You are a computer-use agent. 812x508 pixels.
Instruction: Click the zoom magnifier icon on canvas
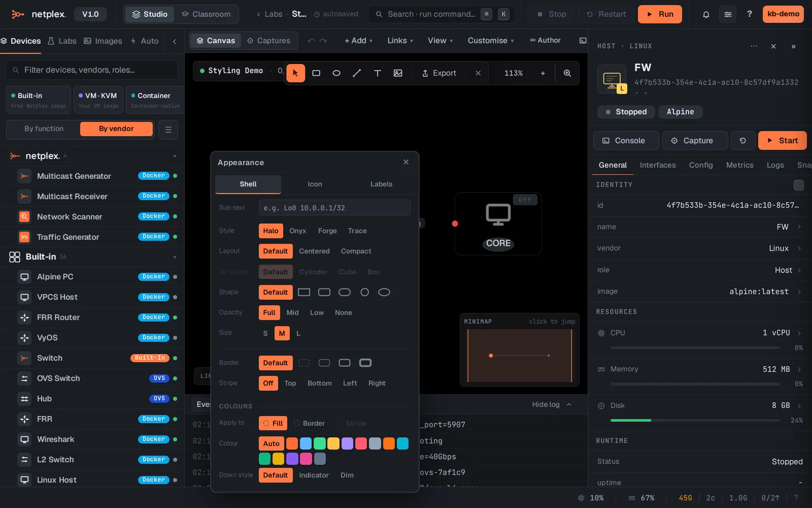click(567, 73)
